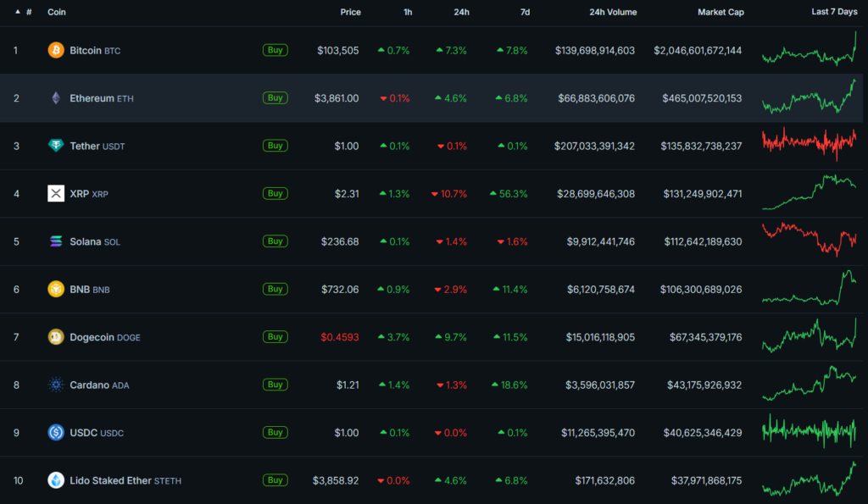Click the Cardano ADA logo
The image size is (868, 504).
tap(56, 384)
